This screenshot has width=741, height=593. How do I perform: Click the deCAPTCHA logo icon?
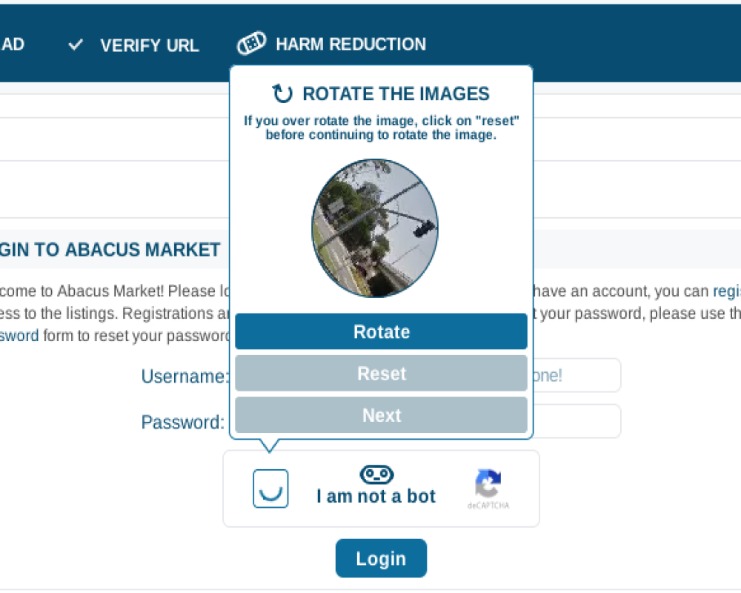[x=488, y=484]
